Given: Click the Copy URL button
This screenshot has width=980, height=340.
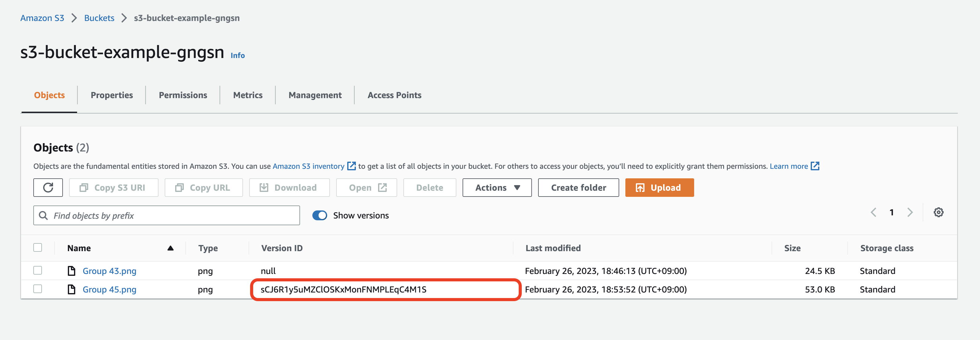Looking at the screenshot, I should coord(204,188).
